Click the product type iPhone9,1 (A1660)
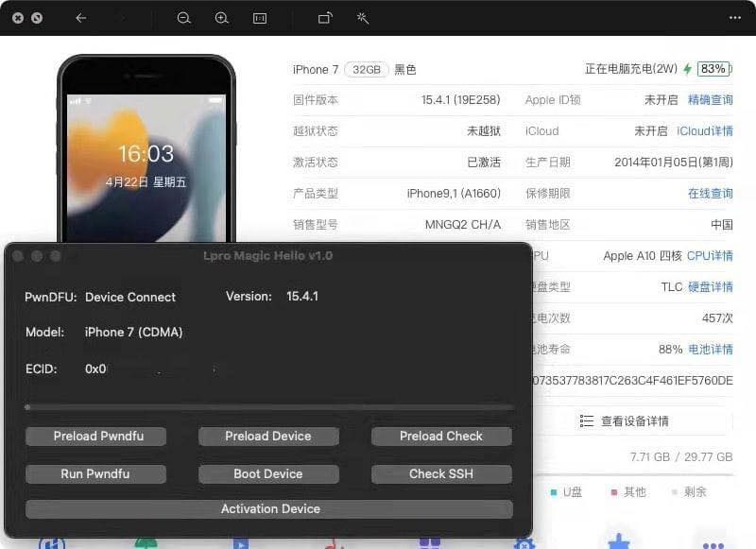The width and height of the screenshot is (756, 549). 454,194
